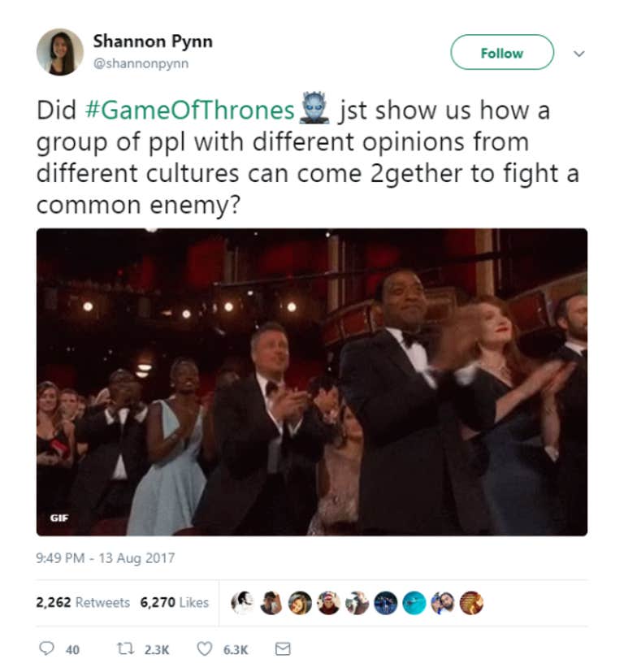Screen dimensions: 624x672
Task: Click the Night King emoji in the tweet
Action: click(x=314, y=107)
